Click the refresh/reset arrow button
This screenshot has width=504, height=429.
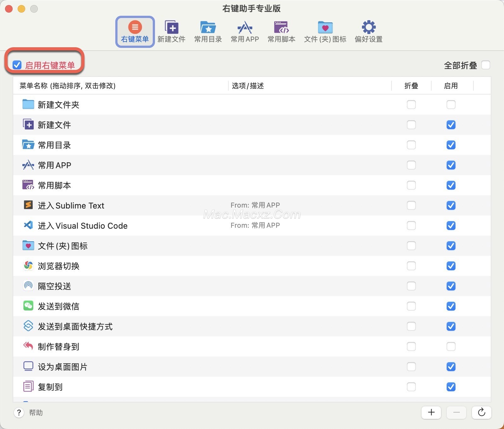coord(481,412)
